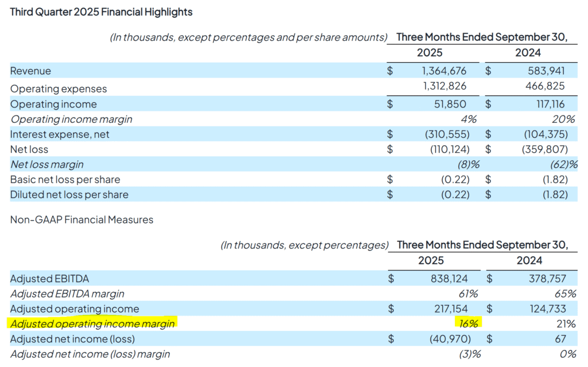Click the highlighted 16% margin value

469,324
